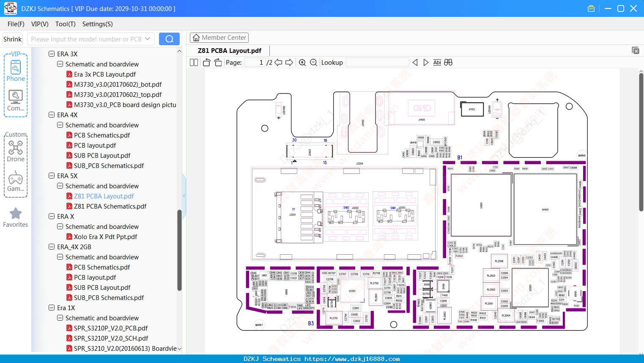Click the detach window icon at top right

[x=635, y=50]
